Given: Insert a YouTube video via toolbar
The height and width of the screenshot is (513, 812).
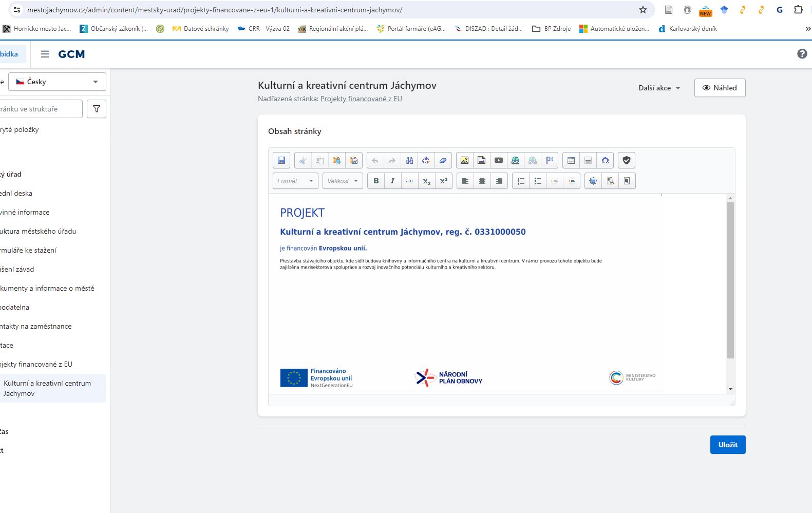Looking at the screenshot, I should coord(498,160).
